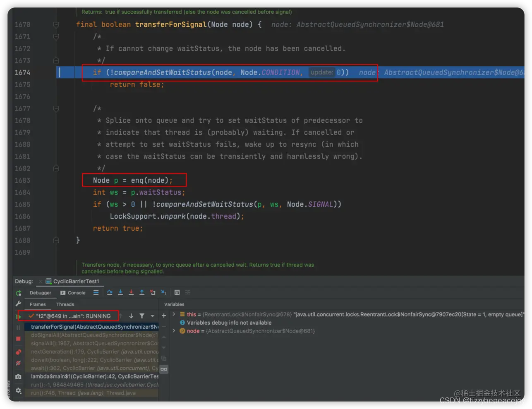Switch to the Debugger tab
532x409 pixels.
[x=41, y=293]
